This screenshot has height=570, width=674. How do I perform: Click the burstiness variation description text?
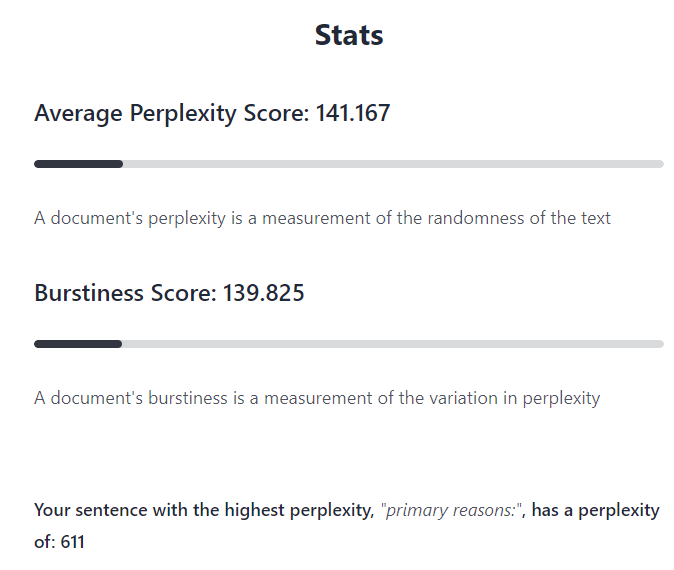tap(317, 398)
